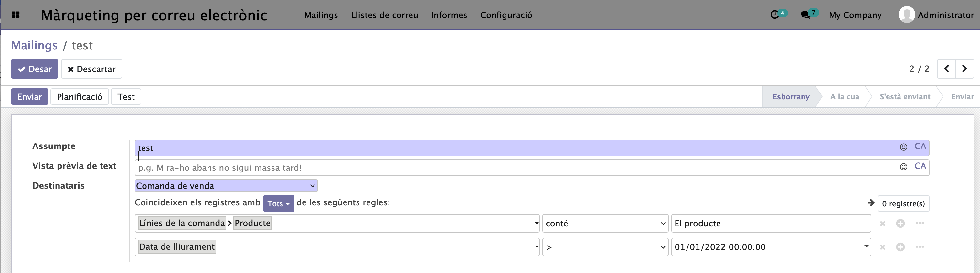Open the Configuració menu
980x273 pixels.
[x=506, y=15]
